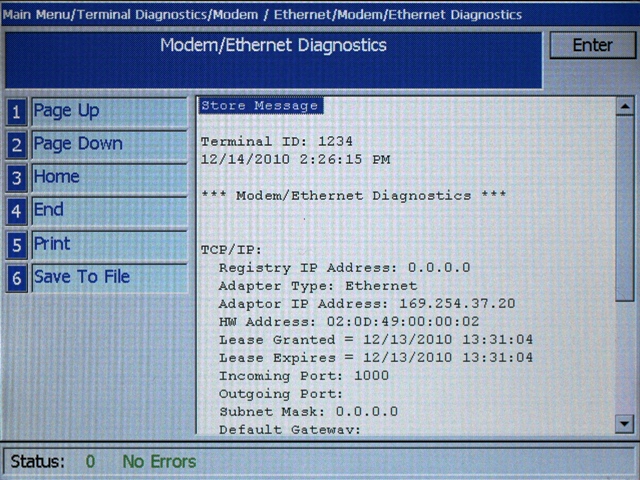Select the Page Up menu option

(x=108, y=111)
